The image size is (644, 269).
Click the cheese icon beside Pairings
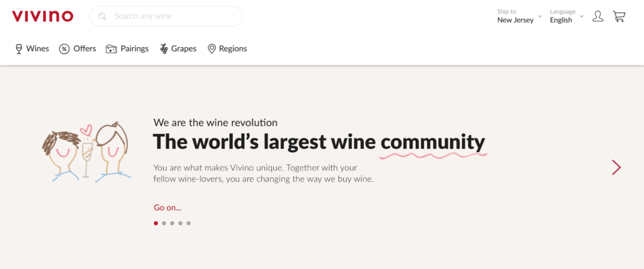111,49
